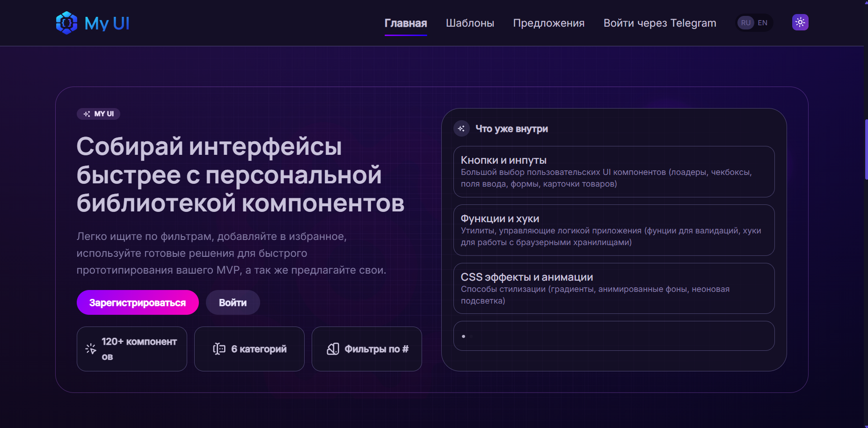This screenshot has height=428, width=868.
Task: Click the "120+ компонентов" stat card
Action: pyautogui.click(x=132, y=349)
